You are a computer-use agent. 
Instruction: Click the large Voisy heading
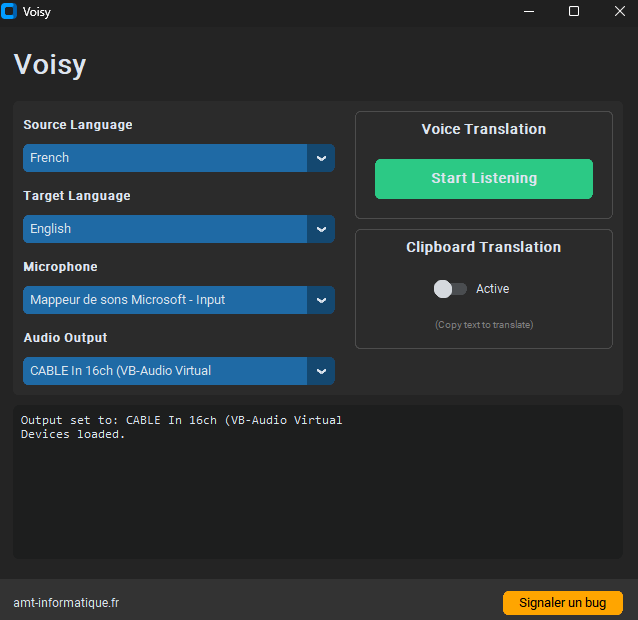point(50,65)
